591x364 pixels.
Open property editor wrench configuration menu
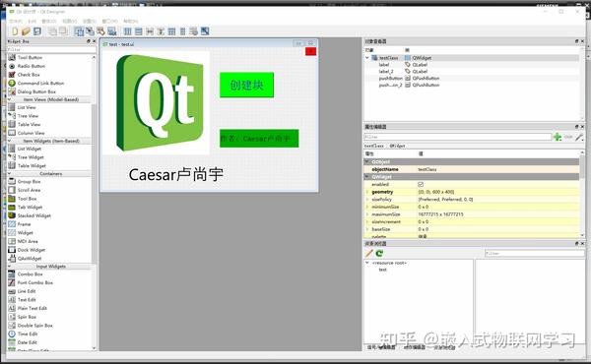pyautogui.click(x=579, y=137)
